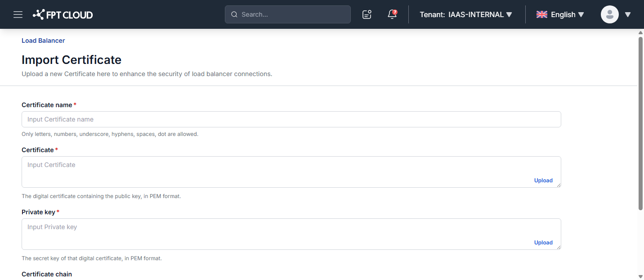Focus the Private key text area

tap(291, 234)
